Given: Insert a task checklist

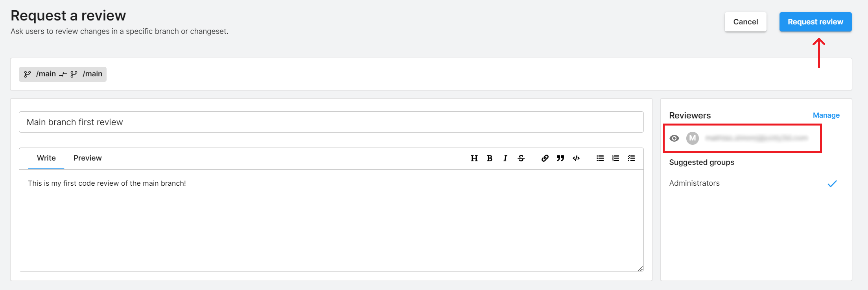Looking at the screenshot, I should (631, 158).
